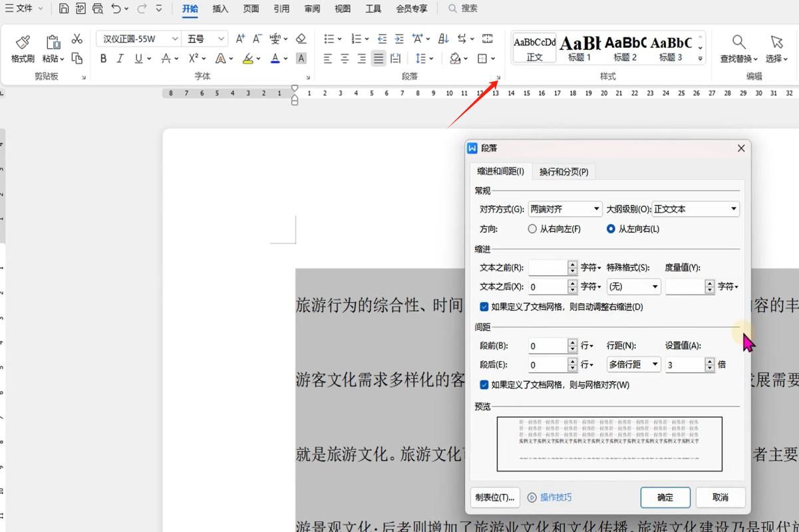
Task: Select the 从右向左 direction radio button
Action: point(532,229)
